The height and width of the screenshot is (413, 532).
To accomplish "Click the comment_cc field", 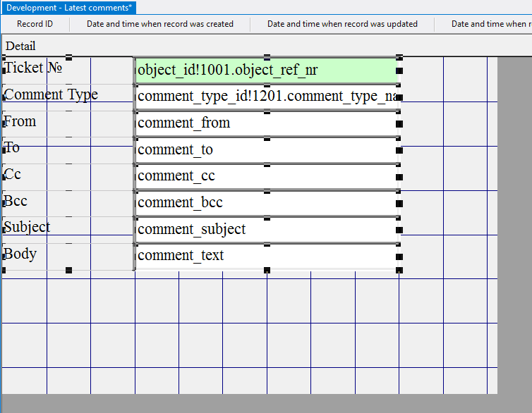I will [266, 176].
